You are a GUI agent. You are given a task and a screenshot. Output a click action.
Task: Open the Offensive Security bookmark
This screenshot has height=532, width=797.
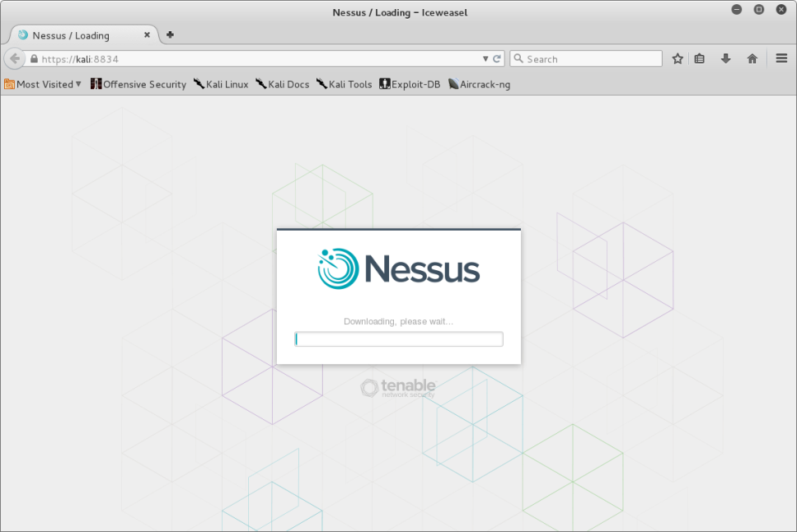pyautogui.click(x=138, y=84)
